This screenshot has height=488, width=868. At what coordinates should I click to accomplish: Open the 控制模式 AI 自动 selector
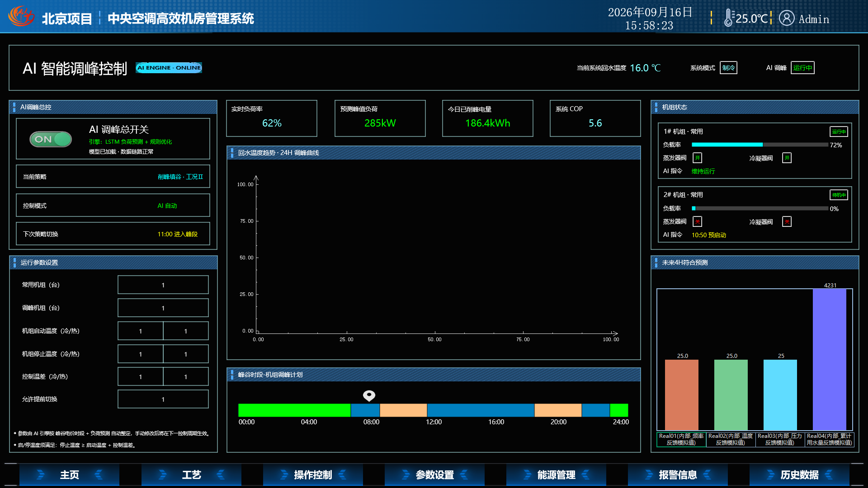[x=113, y=206]
